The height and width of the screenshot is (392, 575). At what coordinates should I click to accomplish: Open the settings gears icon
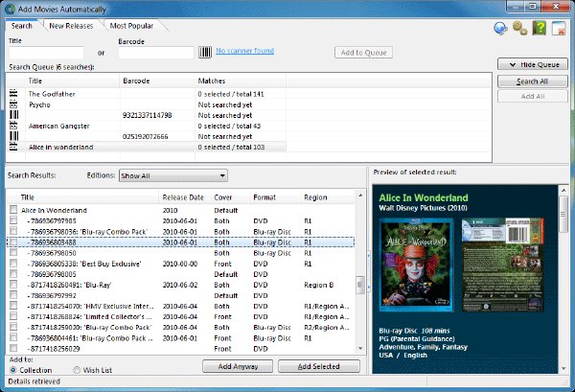(x=520, y=28)
